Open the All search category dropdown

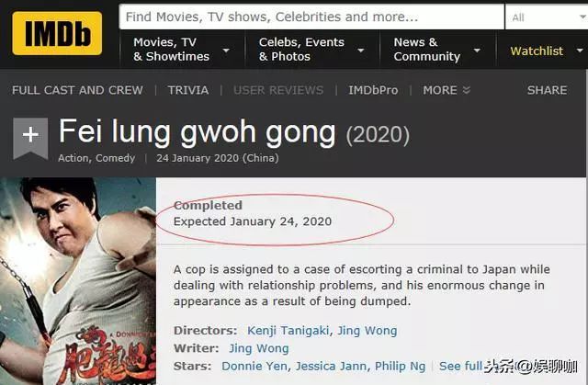(x=548, y=17)
